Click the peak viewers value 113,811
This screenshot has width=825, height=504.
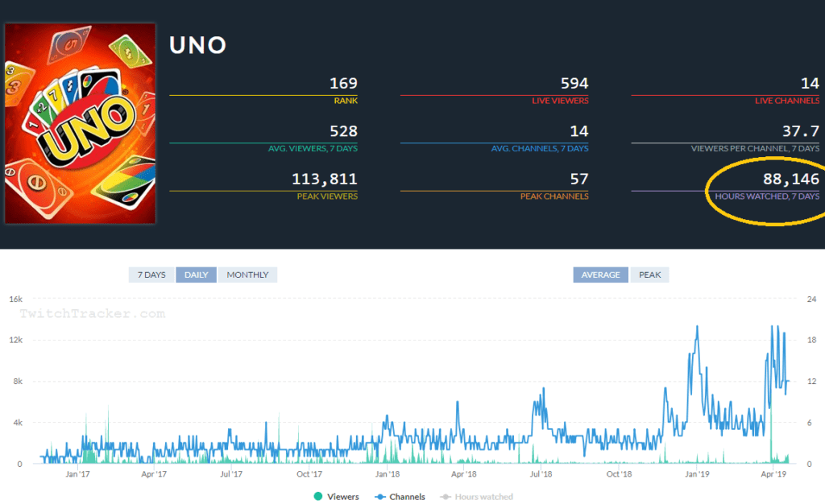[325, 179]
